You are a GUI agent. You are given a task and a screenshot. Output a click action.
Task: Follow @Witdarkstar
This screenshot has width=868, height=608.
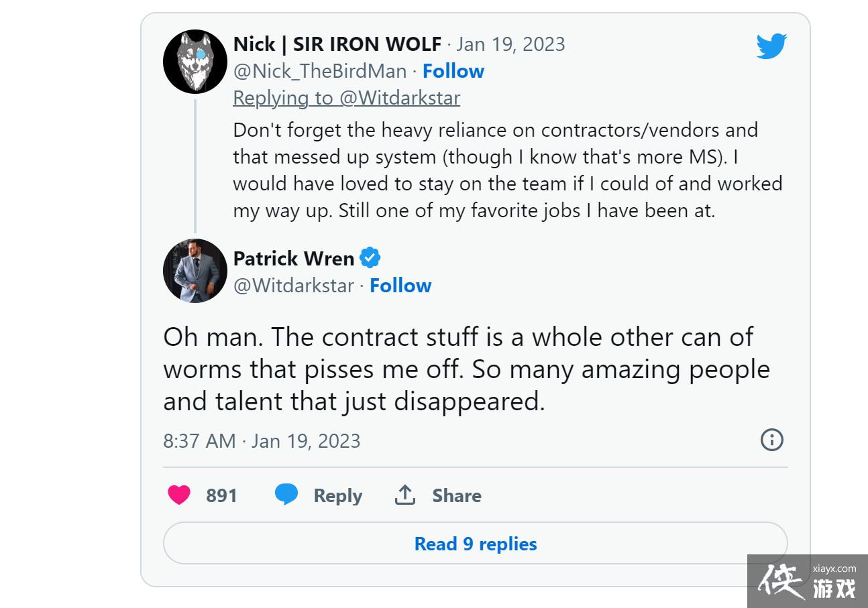coord(400,286)
